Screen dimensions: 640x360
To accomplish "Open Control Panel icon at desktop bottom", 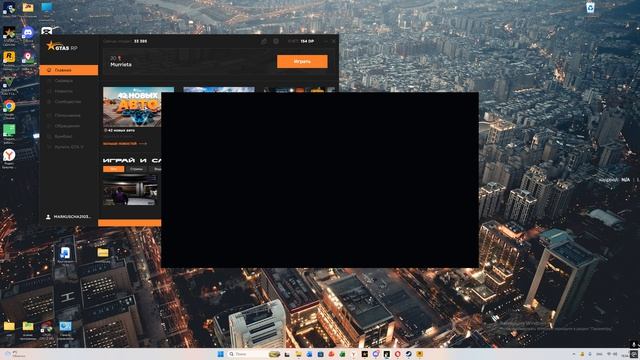I will pos(65,327).
